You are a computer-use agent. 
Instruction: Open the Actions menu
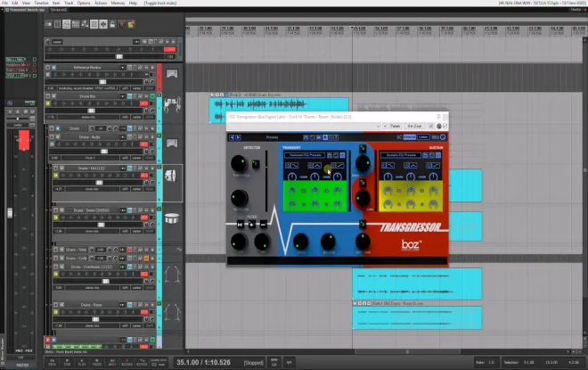coord(101,3)
